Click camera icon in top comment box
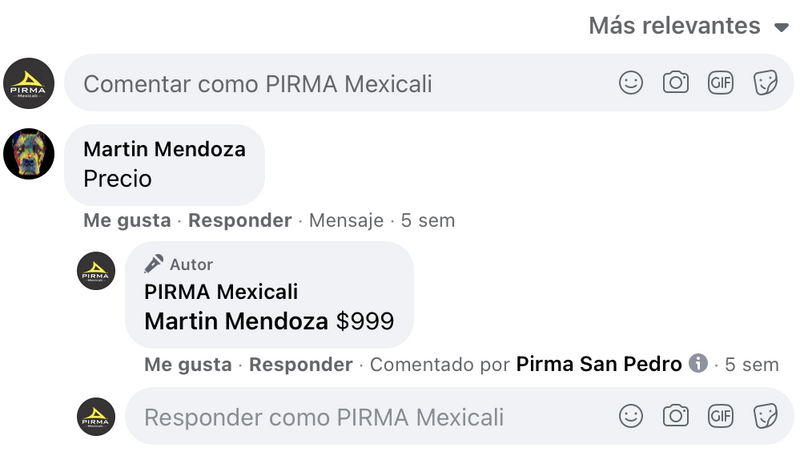The image size is (812, 460). coord(676,83)
